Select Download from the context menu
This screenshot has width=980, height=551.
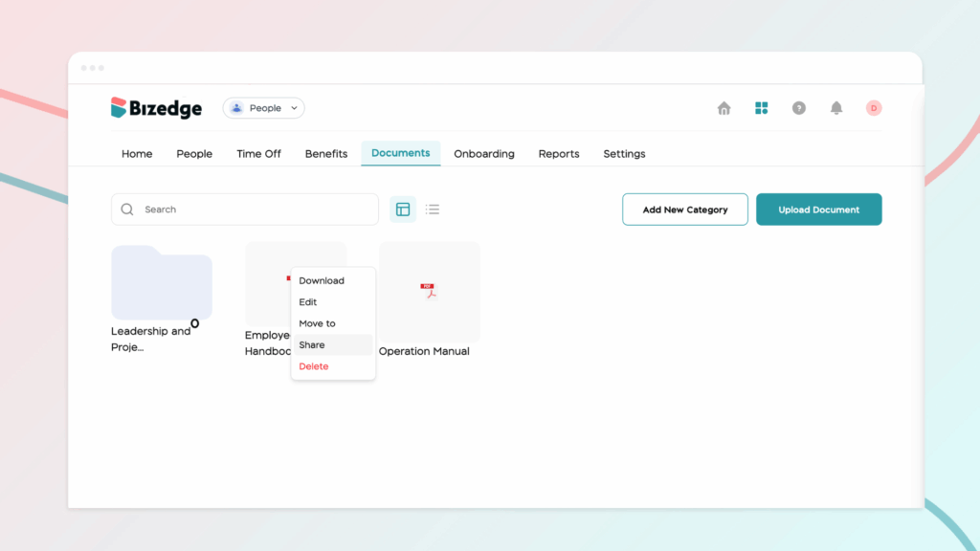click(x=322, y=281)
